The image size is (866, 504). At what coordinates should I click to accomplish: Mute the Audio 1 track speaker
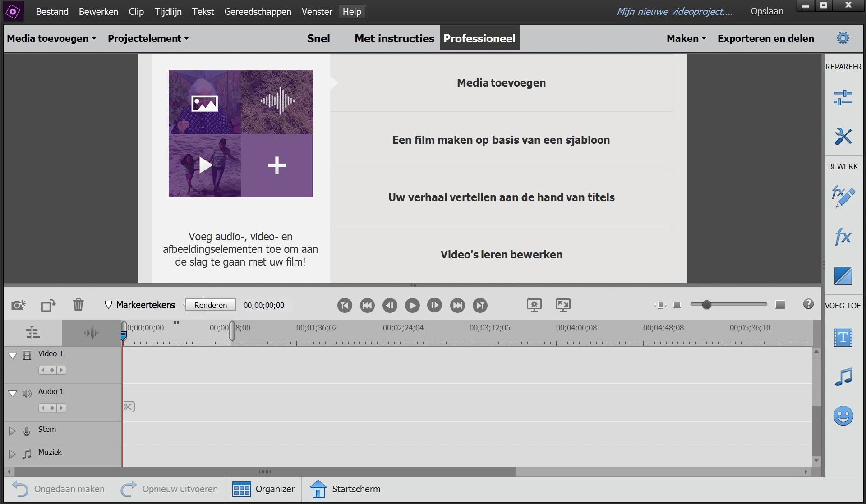[27, 394]
